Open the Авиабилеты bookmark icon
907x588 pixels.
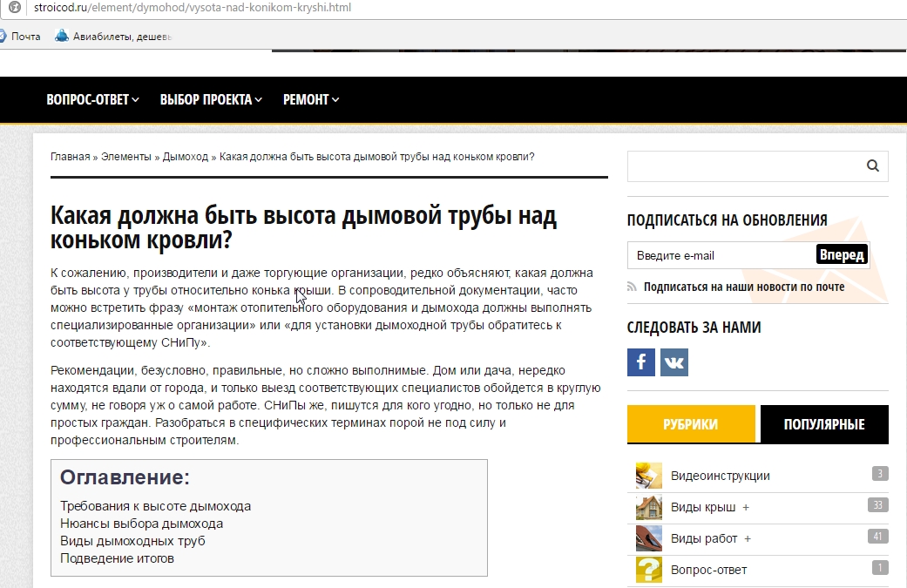61,36
